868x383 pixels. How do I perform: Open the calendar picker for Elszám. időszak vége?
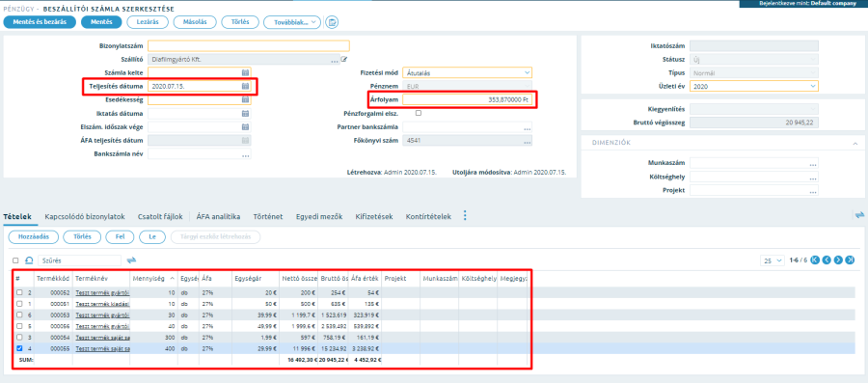click(245, 126)
